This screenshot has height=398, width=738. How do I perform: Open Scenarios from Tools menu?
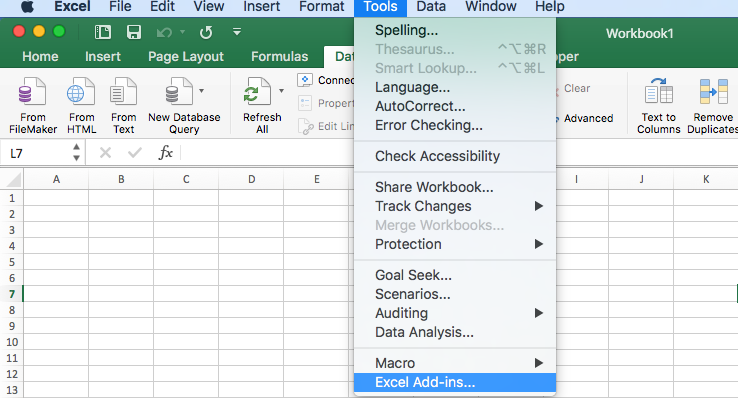pyautogui.click(x=455, y=295)
